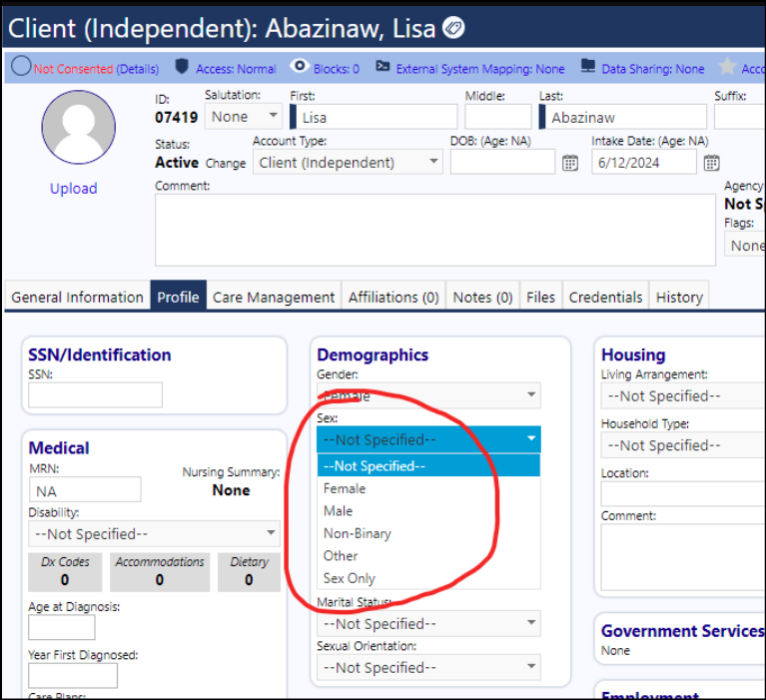This screenshot has width=766, height=700.
Task: Select Male in the Sex list
Action: point(428,511)
